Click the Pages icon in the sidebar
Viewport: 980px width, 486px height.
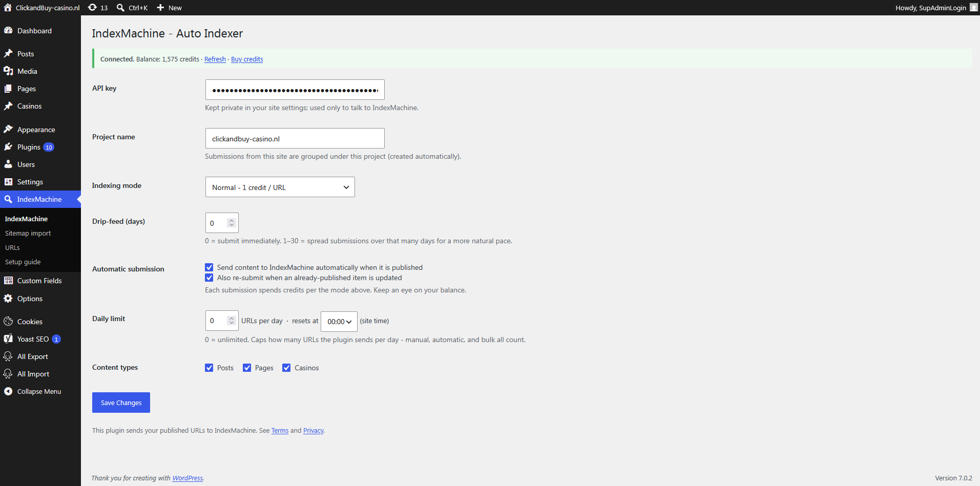(8, 89)
